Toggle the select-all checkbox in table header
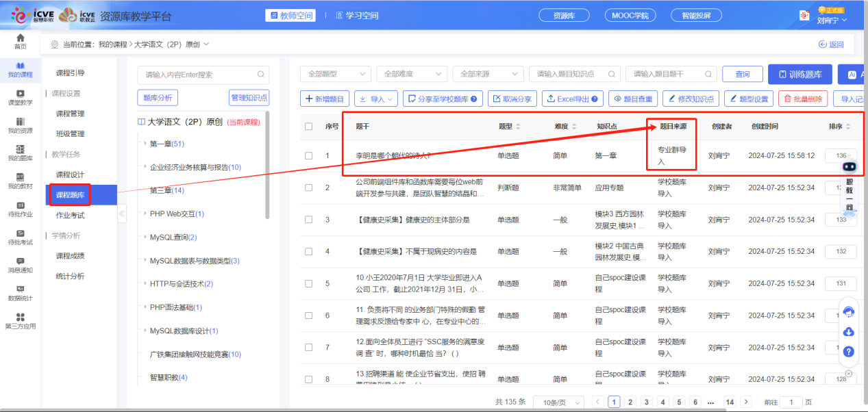 pos(309,127)
